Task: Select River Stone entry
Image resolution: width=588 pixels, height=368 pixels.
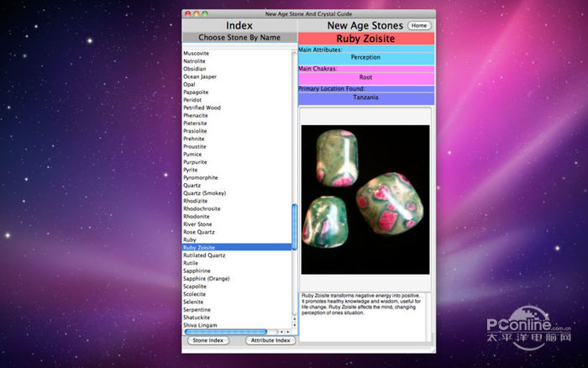Action: pyautogui.click(x=197, y=224)
